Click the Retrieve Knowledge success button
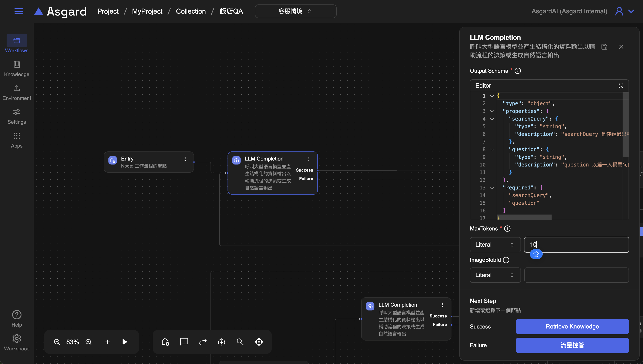 click(572, 327)
